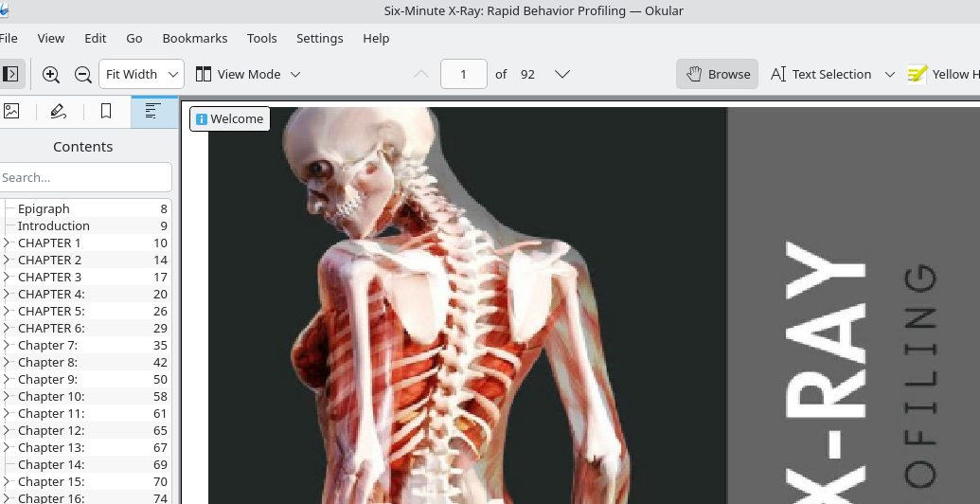Expand the Chapter 7: tree entry
This screenshot has width=980, height=504.
[7, 345]
